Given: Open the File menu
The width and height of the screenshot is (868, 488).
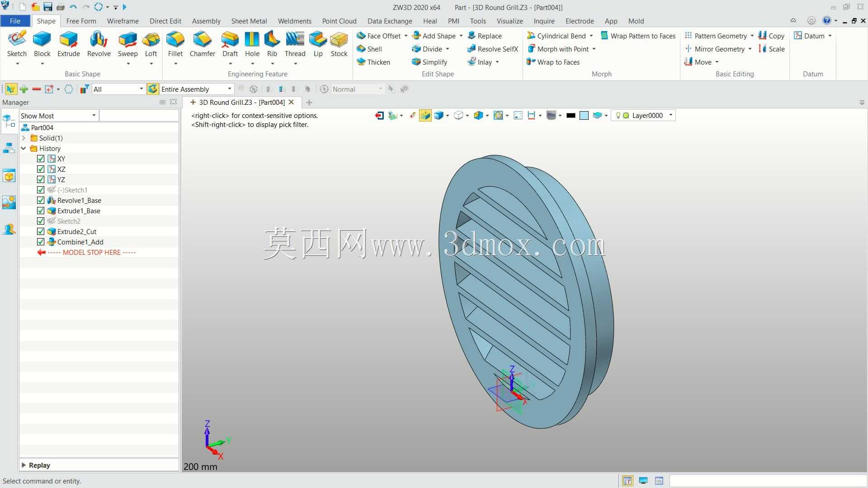Looking at the screenshot, I should 15,21.
